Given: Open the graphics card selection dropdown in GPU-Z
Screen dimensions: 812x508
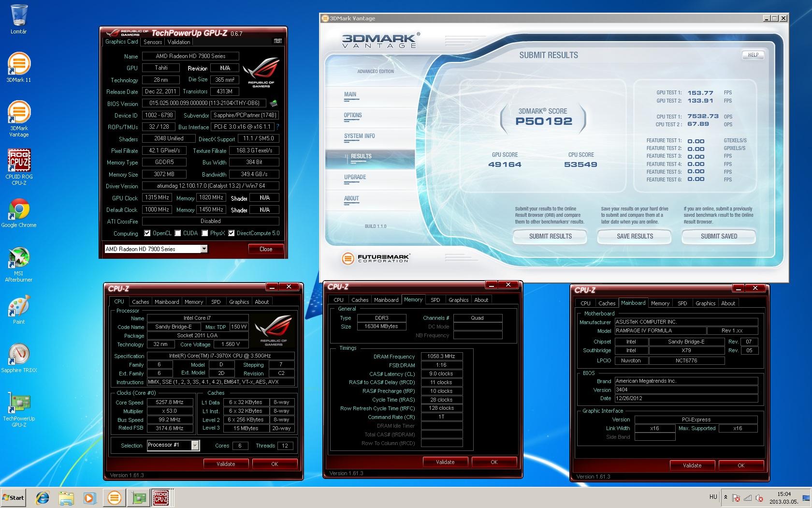Looking at the screenshot, I should (204, 249).
